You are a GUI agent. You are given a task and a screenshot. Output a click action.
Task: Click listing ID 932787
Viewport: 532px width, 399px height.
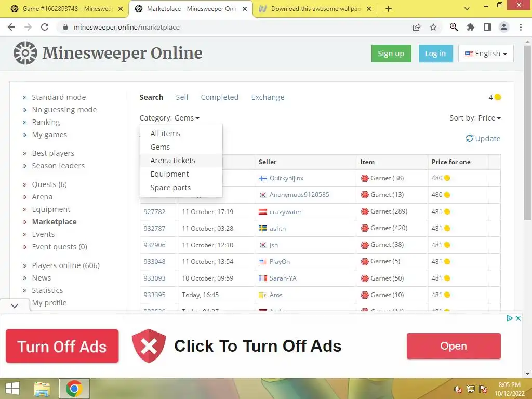[x=154, y=229]
